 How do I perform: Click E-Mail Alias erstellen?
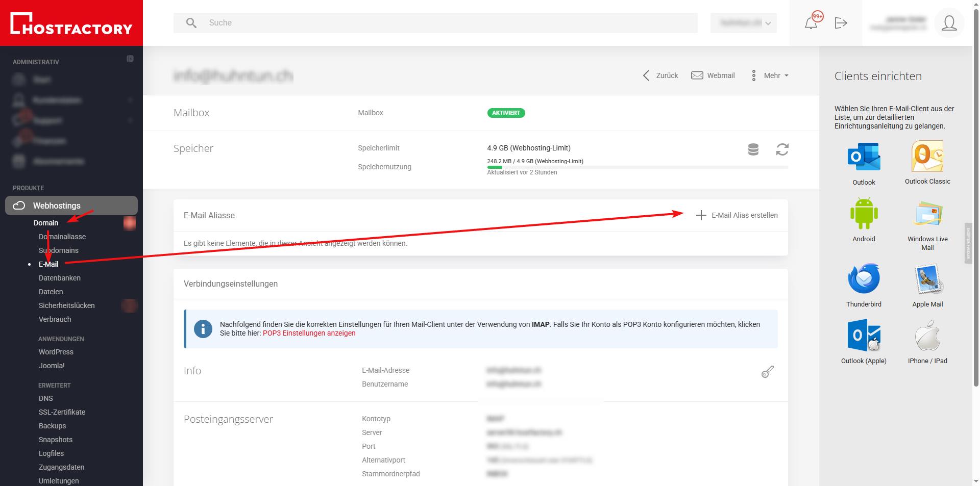(737, 215)
